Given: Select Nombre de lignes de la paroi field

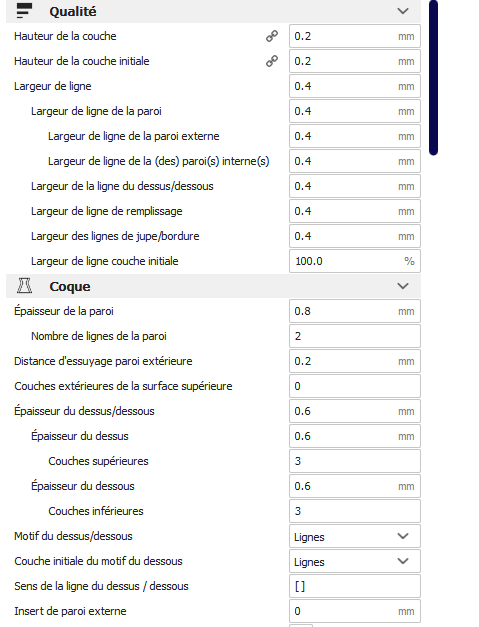Looking at the screenshot, I should [355, 336].
